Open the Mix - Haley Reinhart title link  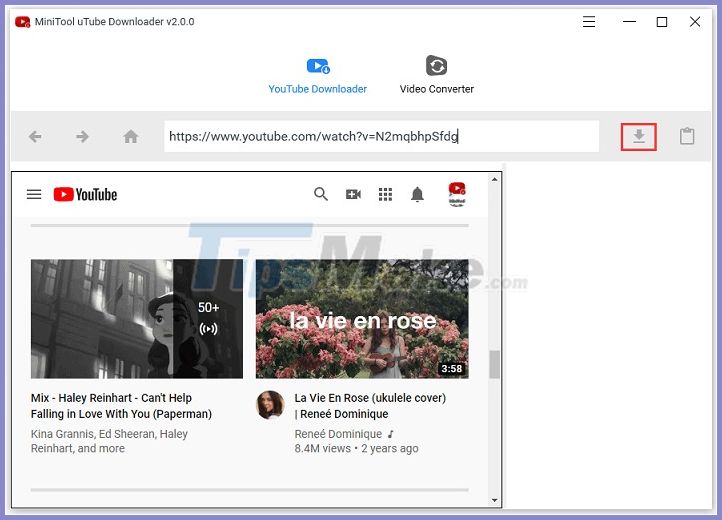pos(121,406)
